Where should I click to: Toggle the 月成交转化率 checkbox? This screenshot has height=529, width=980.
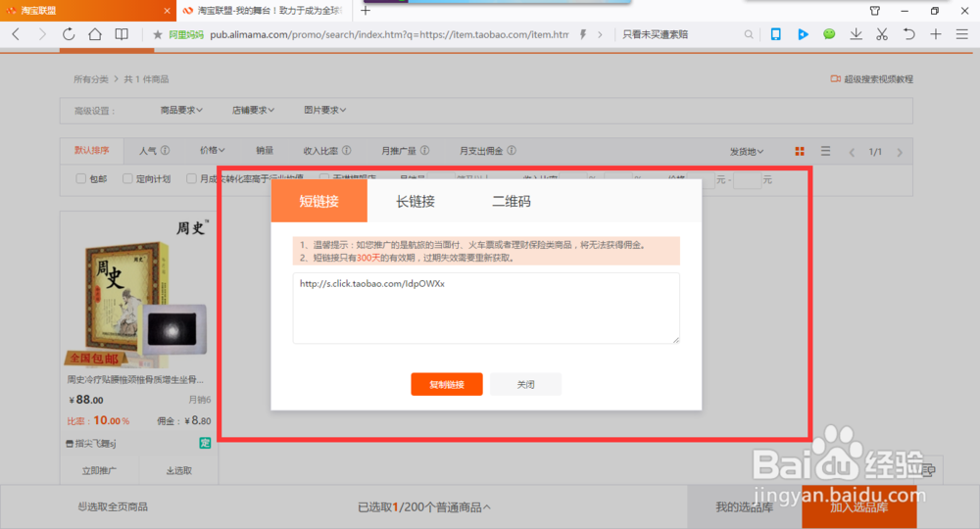point(191,178)
